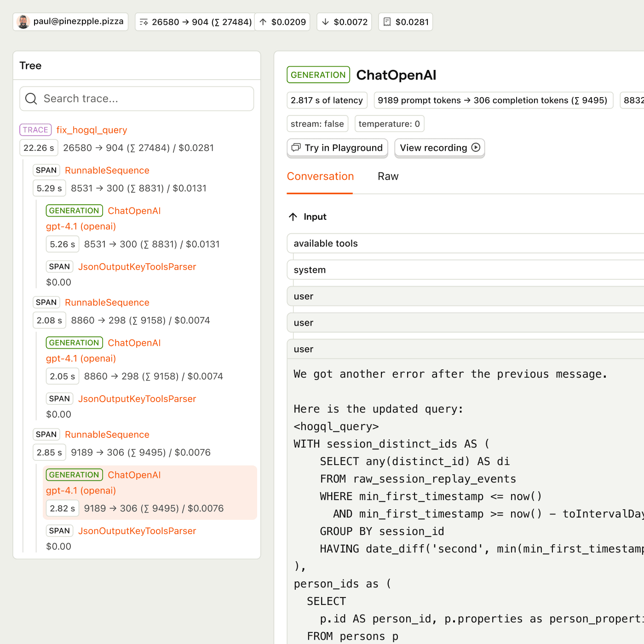This screenshot has width=644, height=644.
Task: Click the "FROM raw_session_replay_events" query line
Action: 418,479
